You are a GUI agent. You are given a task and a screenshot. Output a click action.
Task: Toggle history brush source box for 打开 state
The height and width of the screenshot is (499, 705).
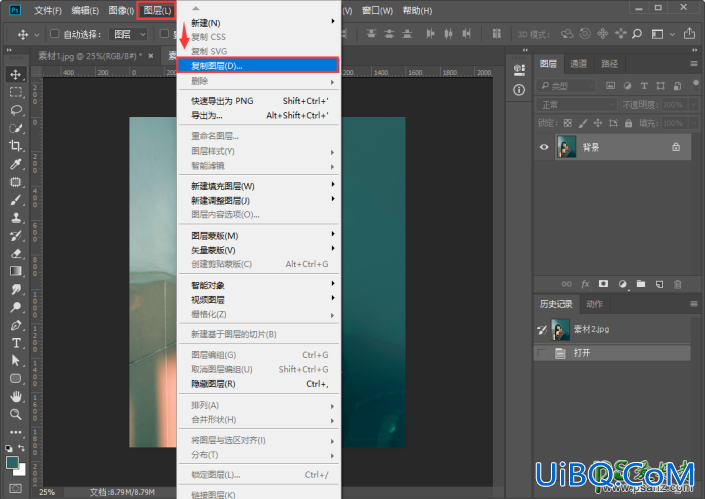tap(542, 353)
